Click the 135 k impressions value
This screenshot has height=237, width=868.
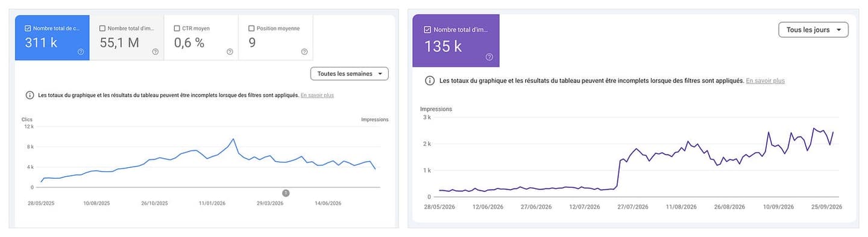(443, 46)
